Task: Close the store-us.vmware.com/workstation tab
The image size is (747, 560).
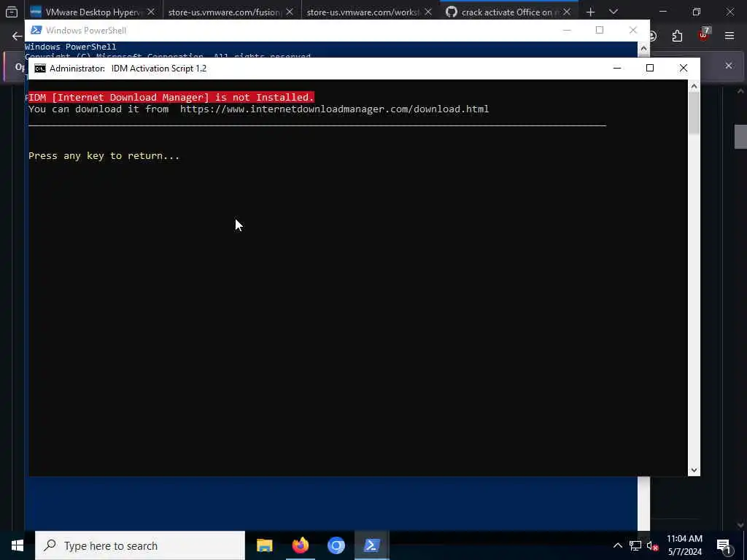Action: click(x=428, y=12)
